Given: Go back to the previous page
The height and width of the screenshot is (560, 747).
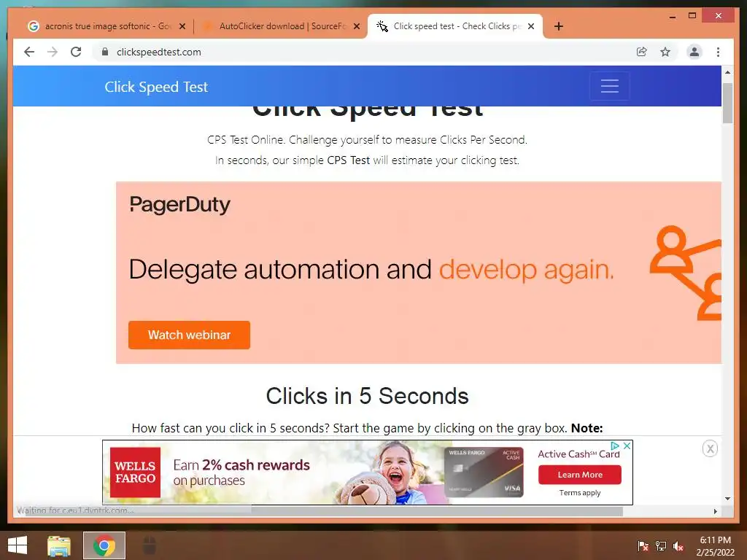Looking at the screenshot, I should pos(29,52).
